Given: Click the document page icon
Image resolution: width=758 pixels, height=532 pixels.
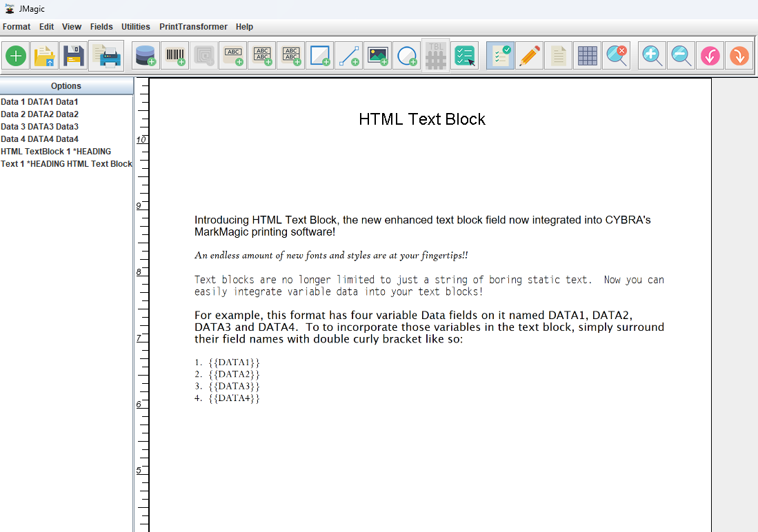Looking at the screenshot, I should pyautogui.click(x=559, y=56).
